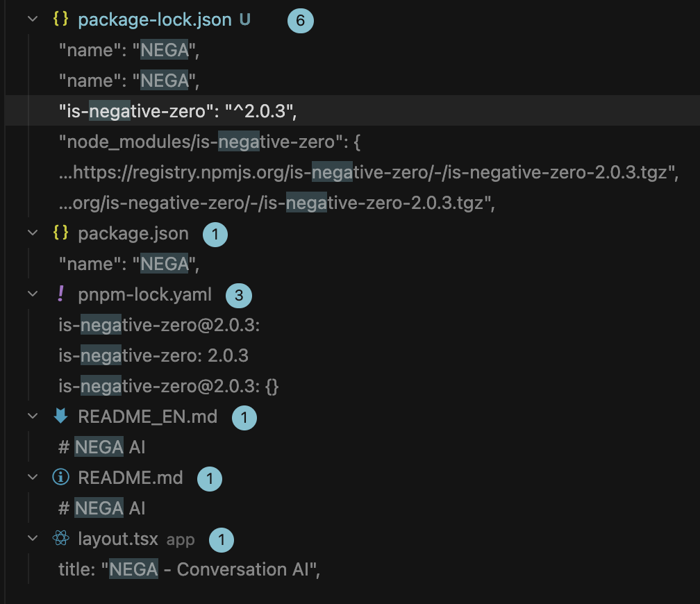Select the is-negative-zero: 2.0.3 result

[153, 355]
